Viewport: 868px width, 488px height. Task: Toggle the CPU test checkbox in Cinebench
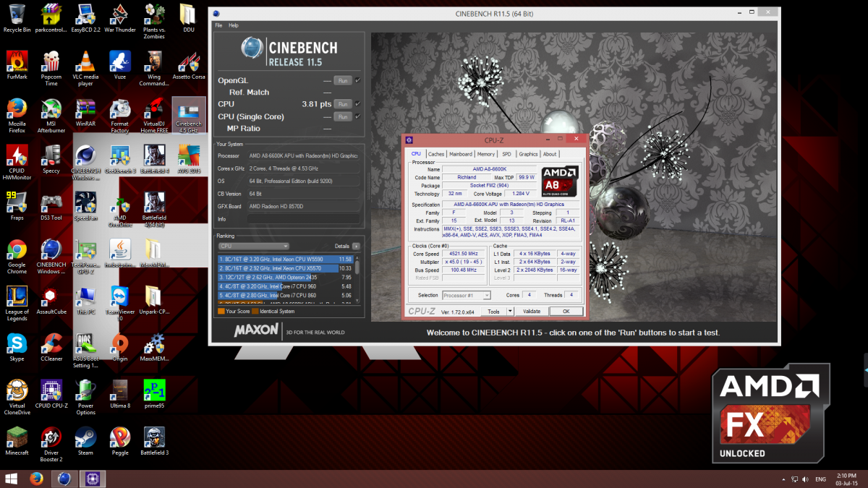[x=357, y=104]
